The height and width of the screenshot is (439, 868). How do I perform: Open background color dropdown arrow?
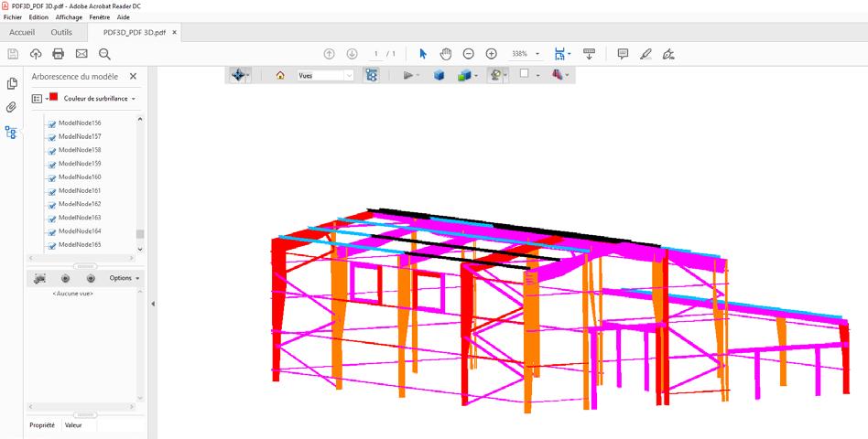537,75
